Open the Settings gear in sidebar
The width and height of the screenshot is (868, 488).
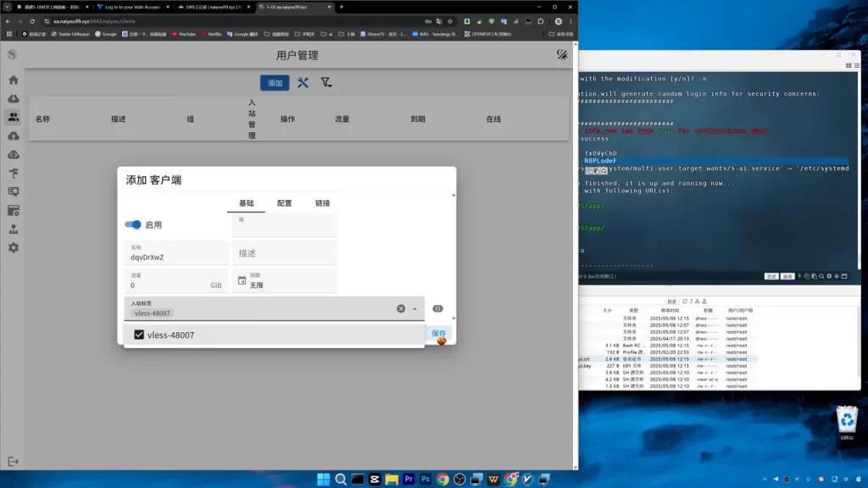coord(14,248)
